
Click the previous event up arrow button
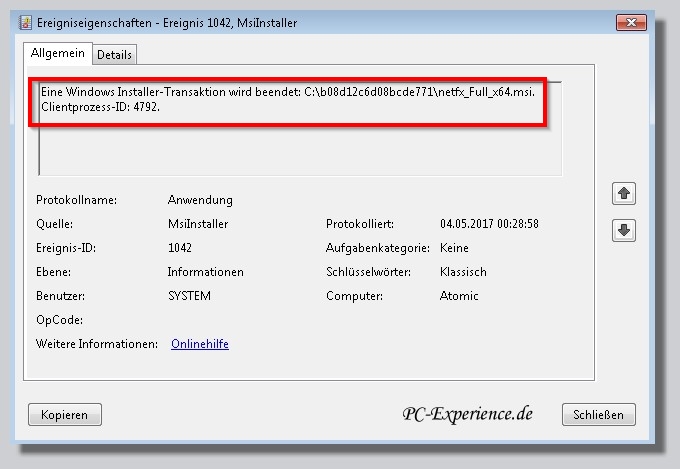point(623,194)
